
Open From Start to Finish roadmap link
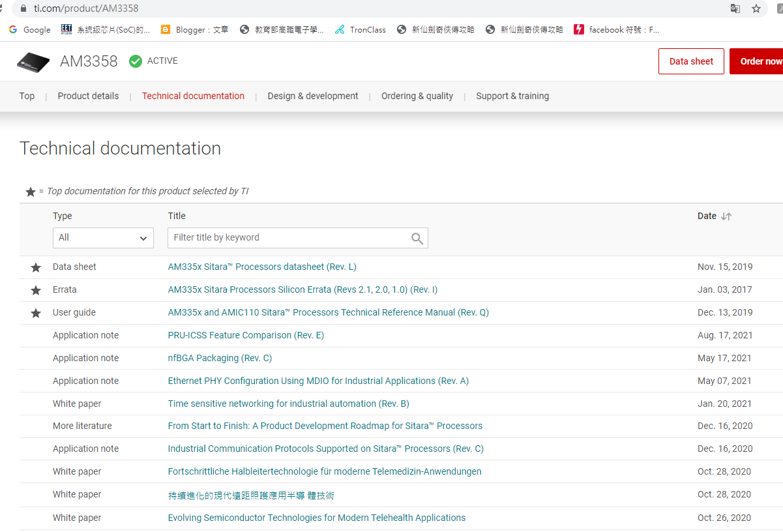(x=325, y=426)
